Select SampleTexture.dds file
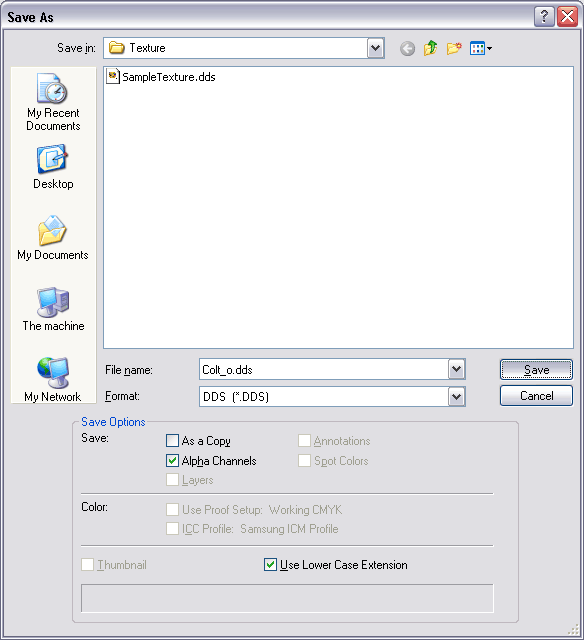Viewport: 584px width, 640px height. click(161, 77)
